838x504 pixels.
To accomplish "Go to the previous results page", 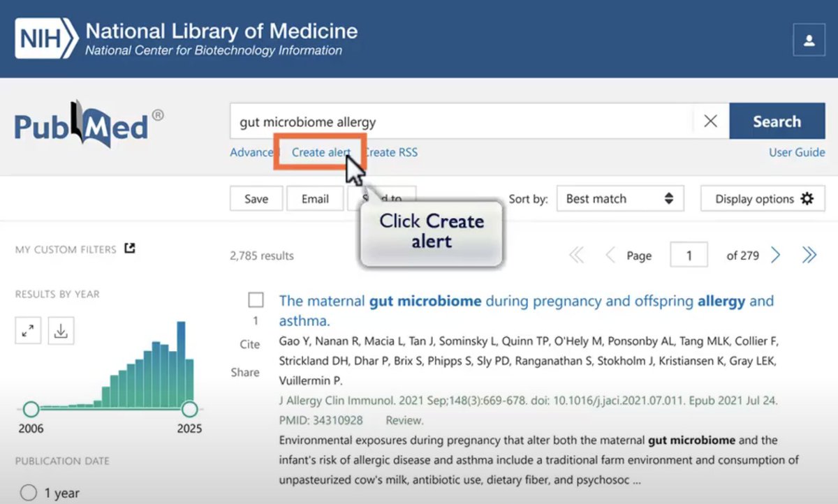I will (x=610, y=255).
